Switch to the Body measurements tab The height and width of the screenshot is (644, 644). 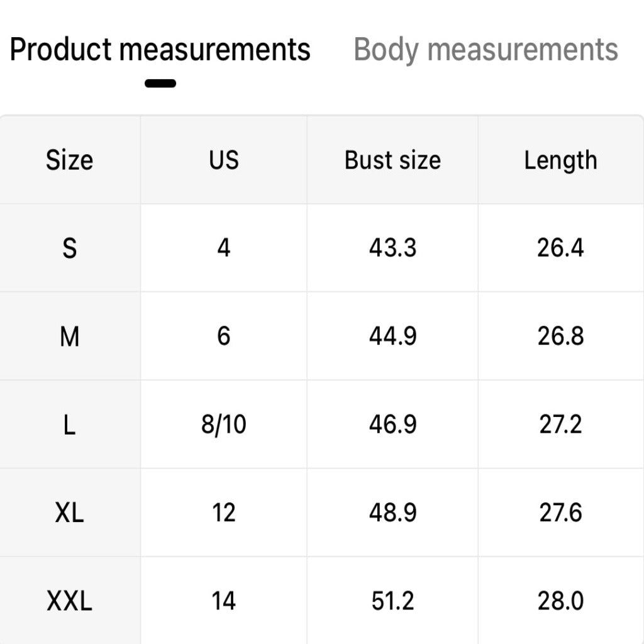click(486, 50)
